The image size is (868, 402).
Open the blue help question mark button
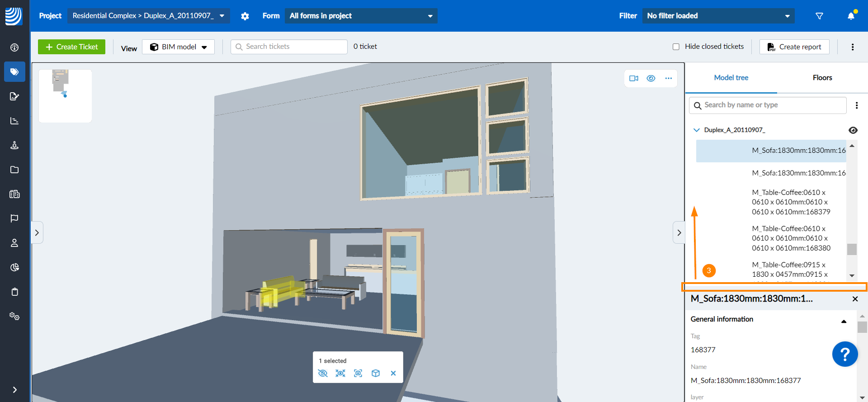tap(844, 354)
